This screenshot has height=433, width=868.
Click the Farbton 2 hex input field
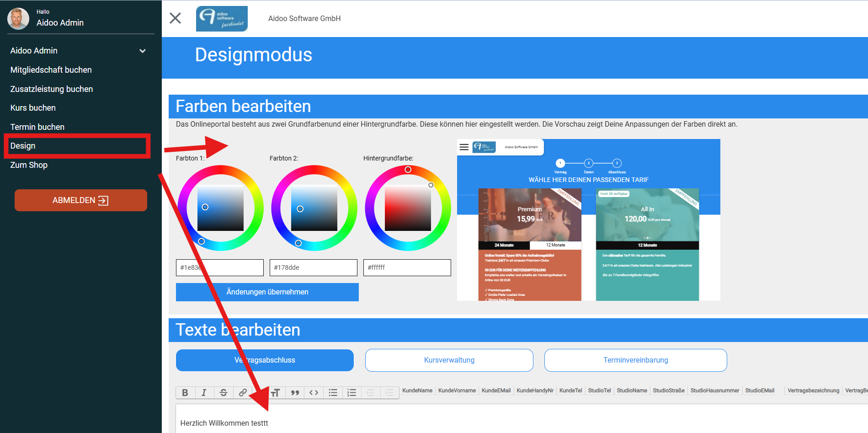pyautogui.click(x=314, y=267)
